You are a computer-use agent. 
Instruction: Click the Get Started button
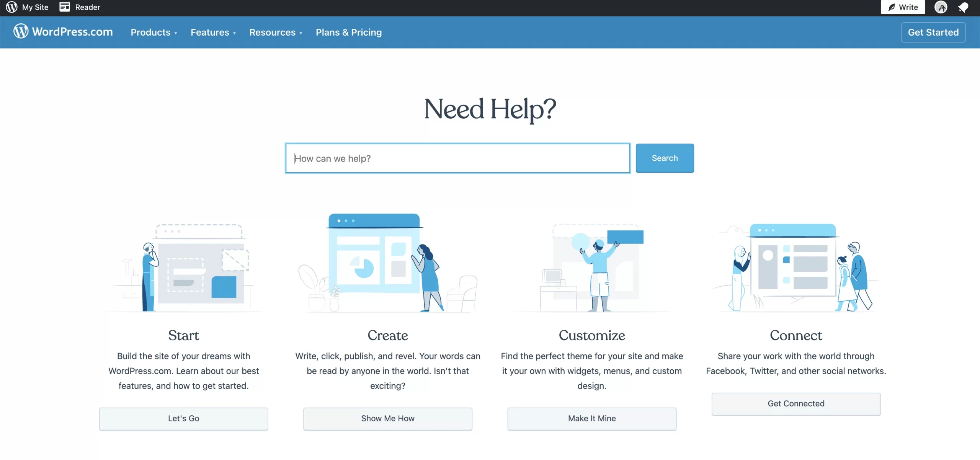(x=933, y=32)
